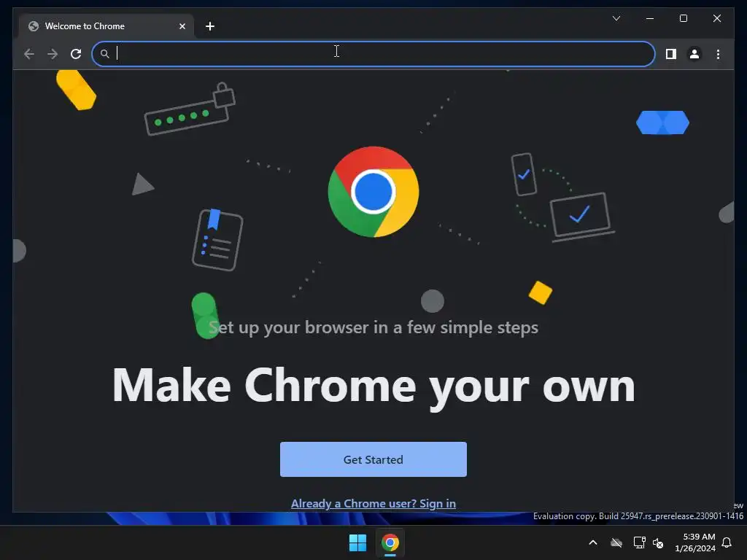This screenshot has height=560, width=747.
Task: Open Chrome's three-dot menu
Action: (x=718, y=54)
